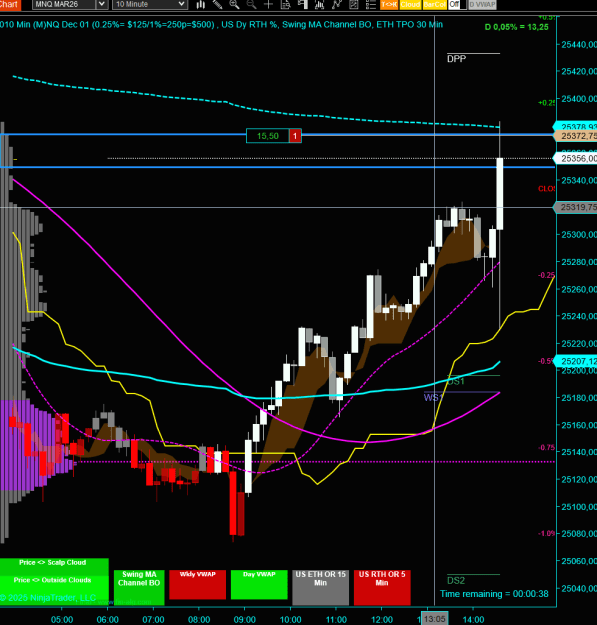
Task: Toggle the D VWAP button
Action: point(482,4)
